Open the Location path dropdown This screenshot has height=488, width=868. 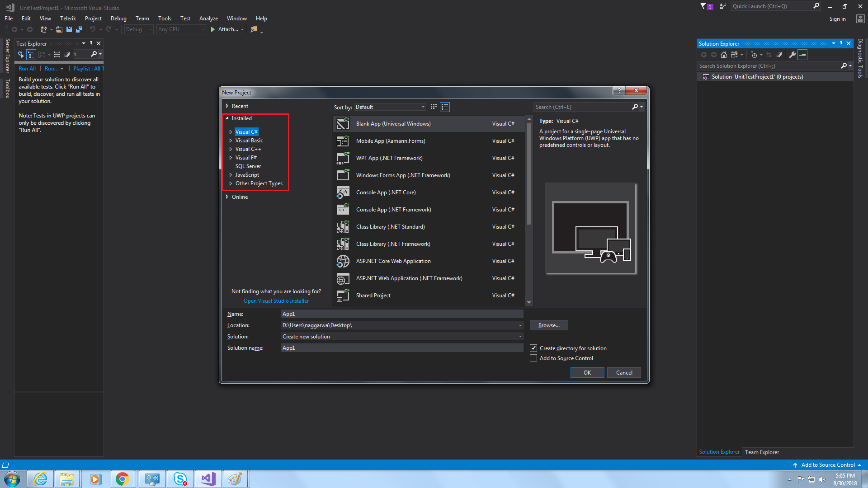(520, 325)
